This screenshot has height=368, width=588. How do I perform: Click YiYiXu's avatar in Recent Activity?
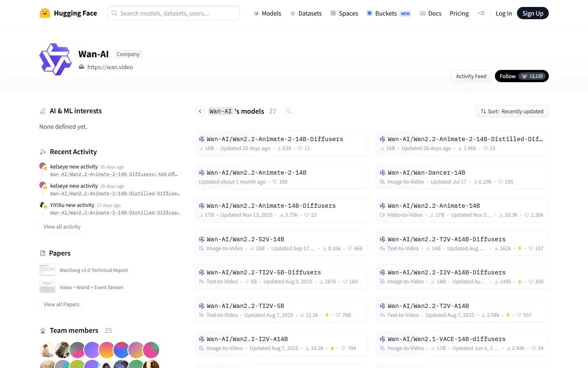tap(43, 205)
